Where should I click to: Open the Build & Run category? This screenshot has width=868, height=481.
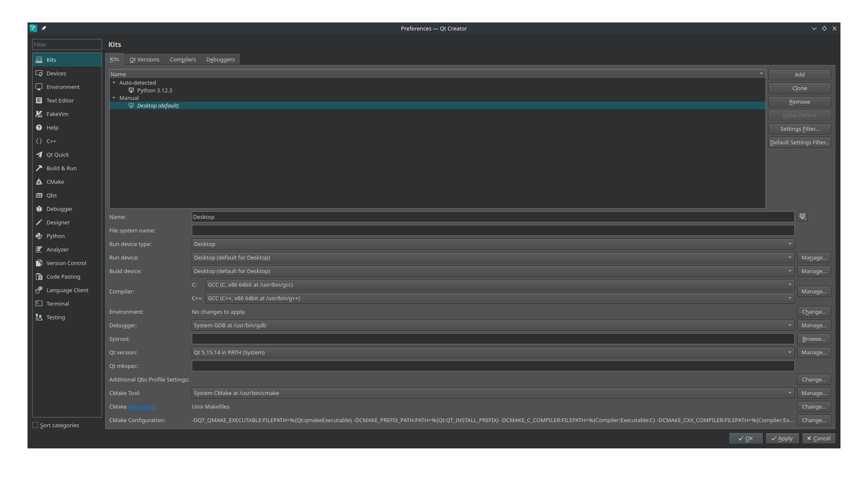pyautogui.click(x=67, y=168)
